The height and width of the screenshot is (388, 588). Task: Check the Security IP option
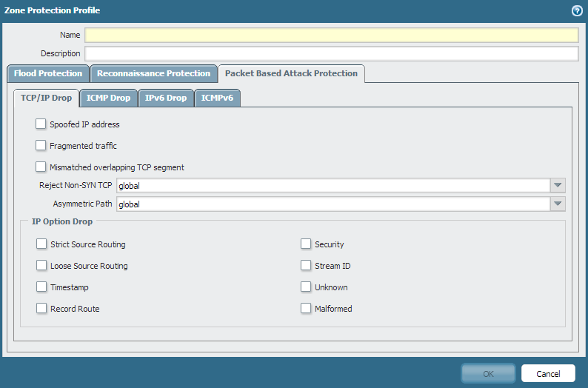tap(306, 244)
